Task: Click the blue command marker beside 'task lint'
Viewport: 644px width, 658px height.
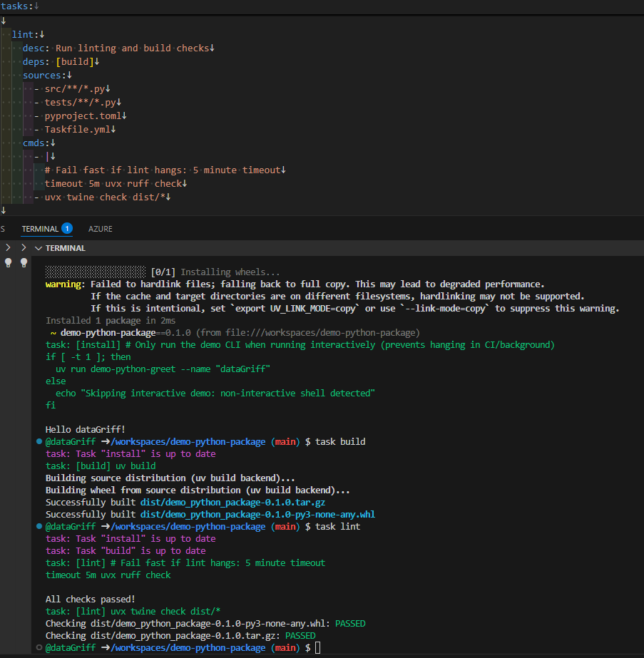Action: (39, 526)
